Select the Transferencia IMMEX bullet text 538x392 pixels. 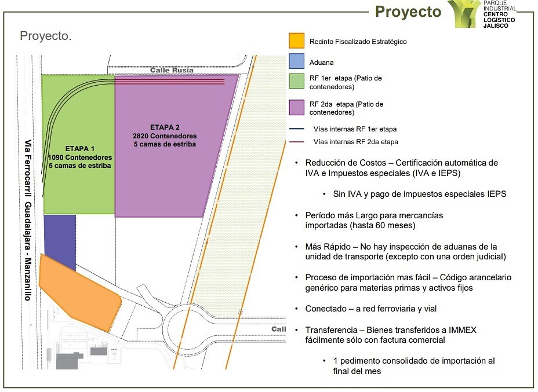click(x=390, y=335)
